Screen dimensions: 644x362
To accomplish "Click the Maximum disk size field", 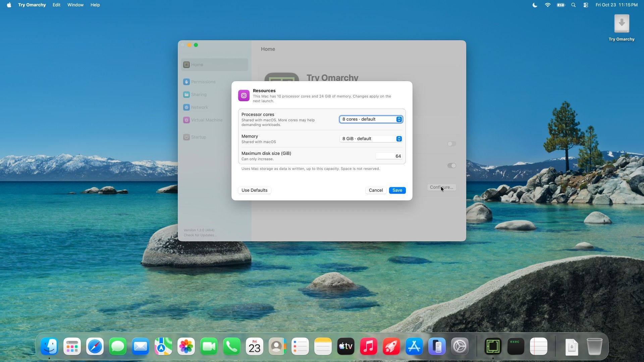I will tap(389, 156).
